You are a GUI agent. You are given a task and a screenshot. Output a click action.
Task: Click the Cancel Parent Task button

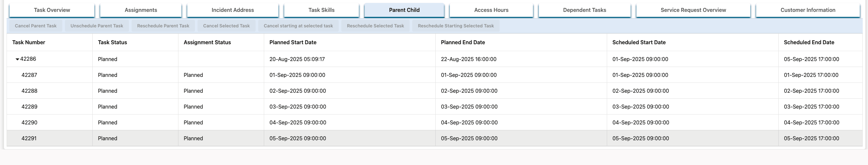[35, 26]
